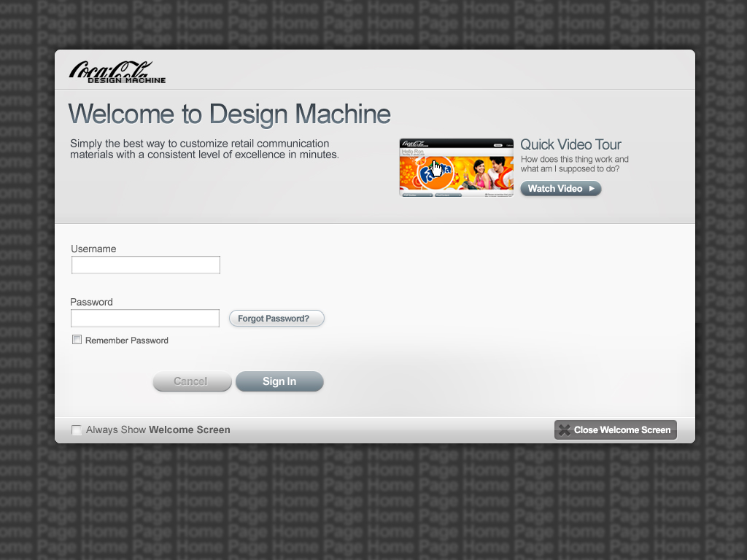Click the Sign In button
This screenshot has height=560, width=747.
279,381
